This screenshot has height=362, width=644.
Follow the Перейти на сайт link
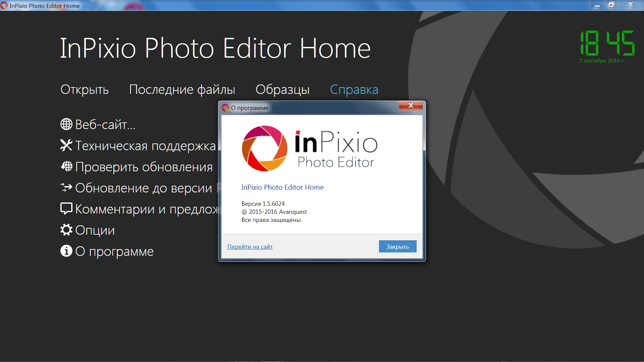pos(250,247)
